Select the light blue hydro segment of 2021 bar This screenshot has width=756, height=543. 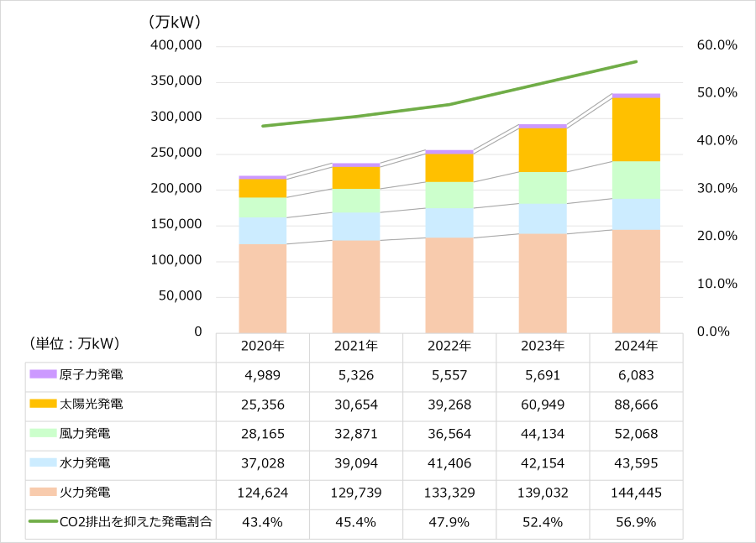(355, 226)
